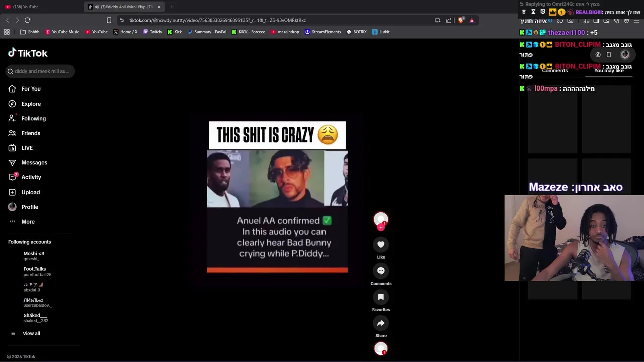Click trash icon on REALBIGIII message
This screenshot has width=644, height=362.
point(524,12)
